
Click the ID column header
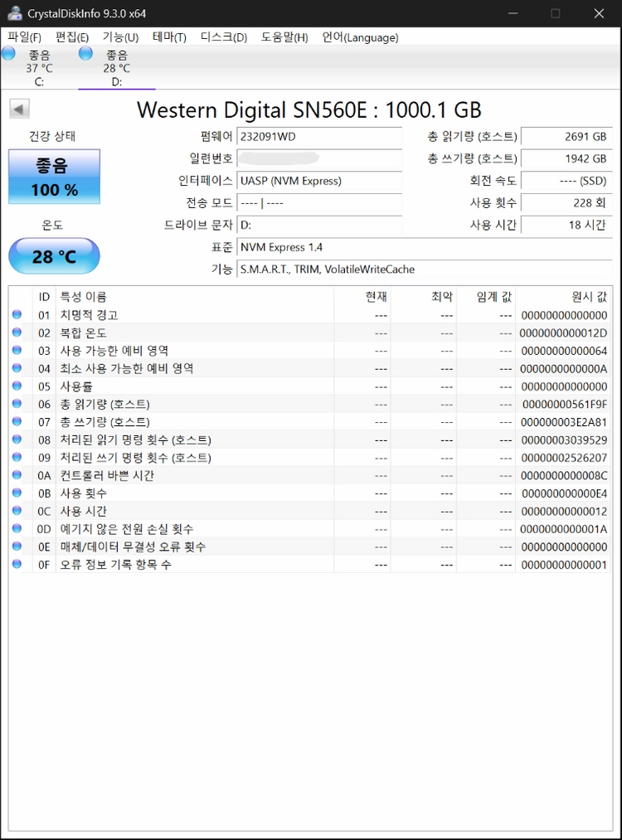tap(44, 297)
